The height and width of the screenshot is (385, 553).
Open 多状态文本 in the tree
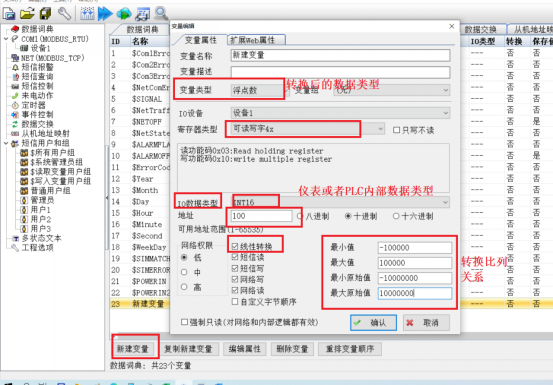click(x=41, y=238)
